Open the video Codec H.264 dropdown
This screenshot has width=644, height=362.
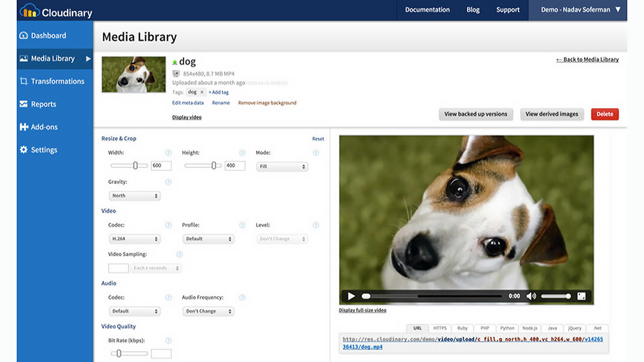[135, 239]
